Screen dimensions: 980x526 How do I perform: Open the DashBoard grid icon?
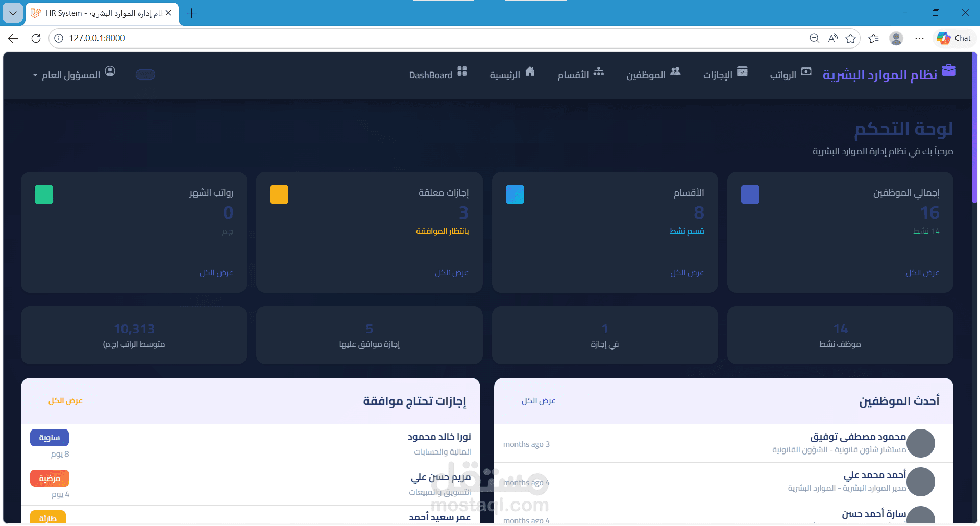[462, 72]
